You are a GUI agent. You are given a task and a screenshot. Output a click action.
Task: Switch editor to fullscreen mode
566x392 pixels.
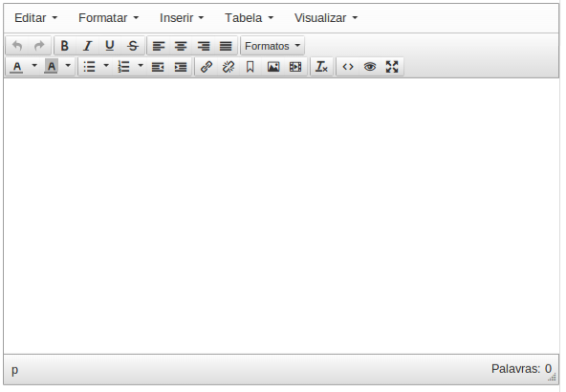[392, 67]
